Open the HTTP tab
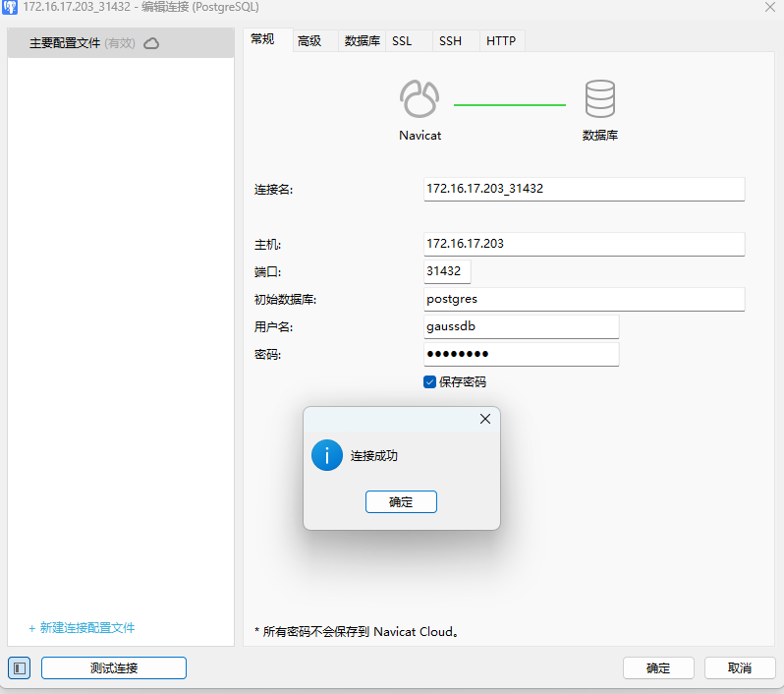Viewport: 784px width, 694px height. [501, 41]
